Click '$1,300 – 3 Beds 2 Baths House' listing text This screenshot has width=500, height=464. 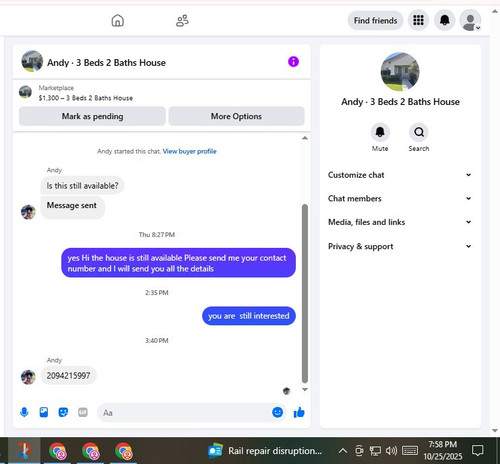(x=86, y=98)
